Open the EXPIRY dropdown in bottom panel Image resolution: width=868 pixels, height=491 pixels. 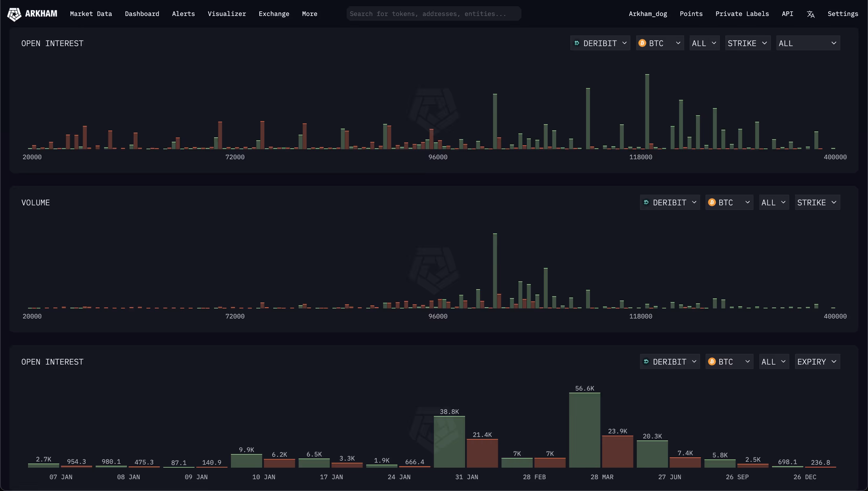click(x=817, y=362)
